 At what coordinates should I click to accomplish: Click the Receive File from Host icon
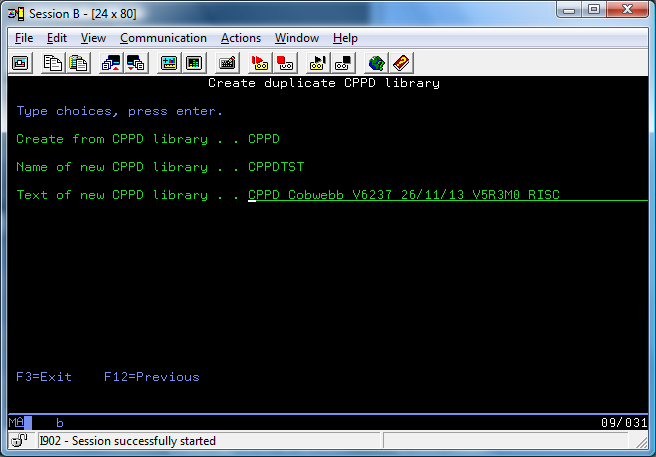pos(136,63)
